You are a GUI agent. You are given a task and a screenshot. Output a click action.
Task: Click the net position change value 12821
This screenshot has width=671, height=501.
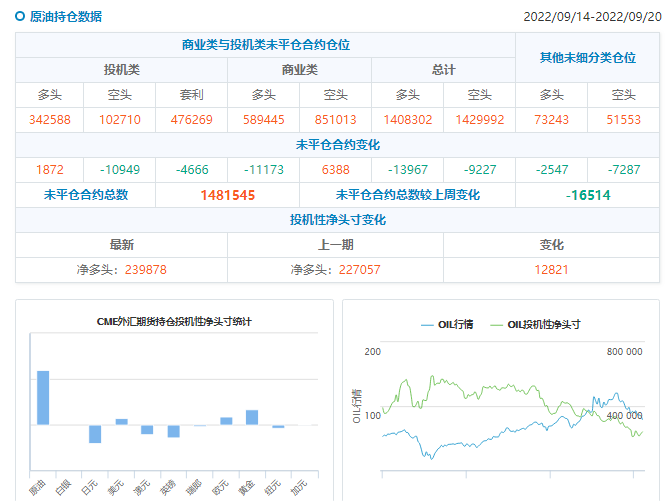point(551,270)
